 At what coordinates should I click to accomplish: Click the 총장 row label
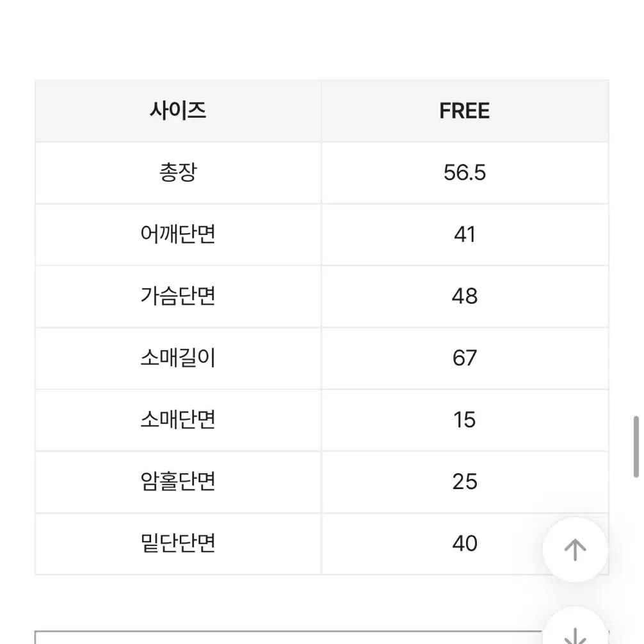pyautogui.click(x=178, y=172)
